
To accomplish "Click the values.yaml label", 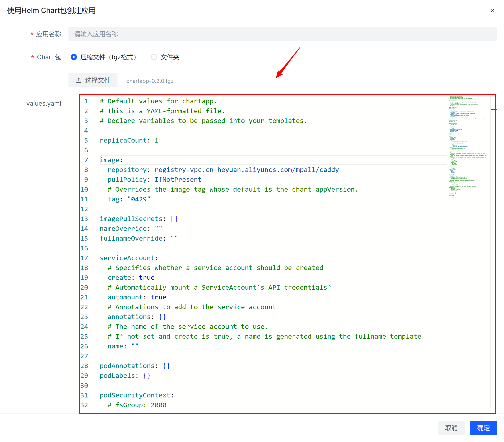I will (44, 103).
